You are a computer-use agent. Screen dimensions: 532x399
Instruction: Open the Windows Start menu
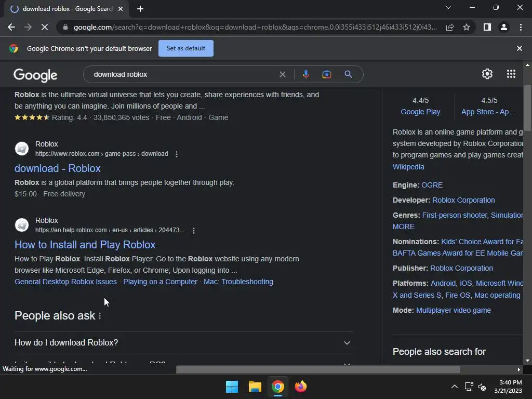coord(232,387)
